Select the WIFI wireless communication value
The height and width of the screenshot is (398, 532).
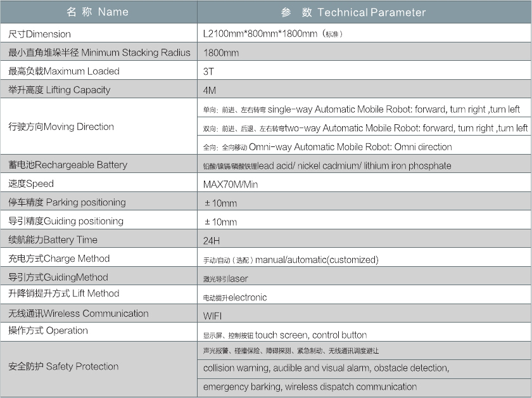pyautogui.click(x=212, y=316)
